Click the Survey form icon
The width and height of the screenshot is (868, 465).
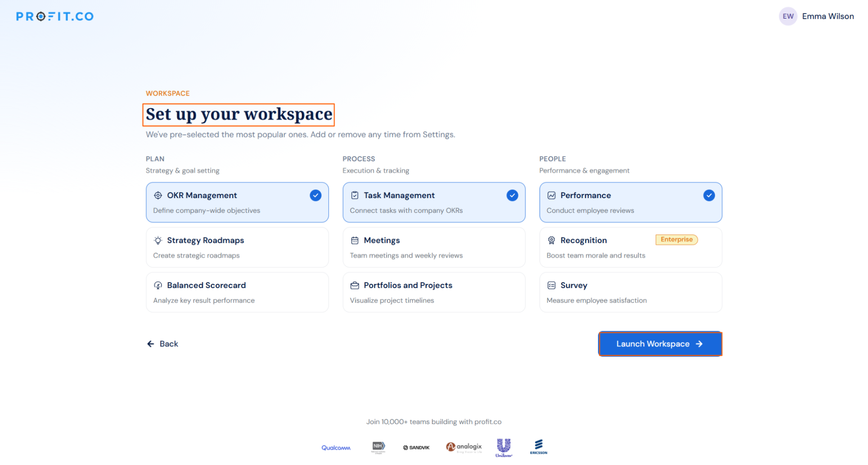pos(551,286)
